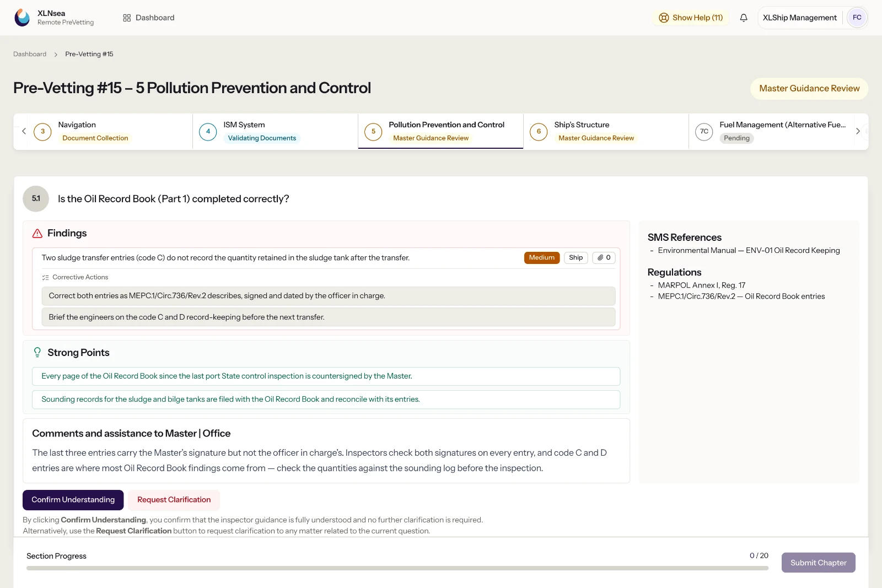Select the corrective action 'Correct both entries as MEPC.1/Circ.736/Rev.2'
The width and height of the screenshot is (882, 588).
(x=329, y=296)
